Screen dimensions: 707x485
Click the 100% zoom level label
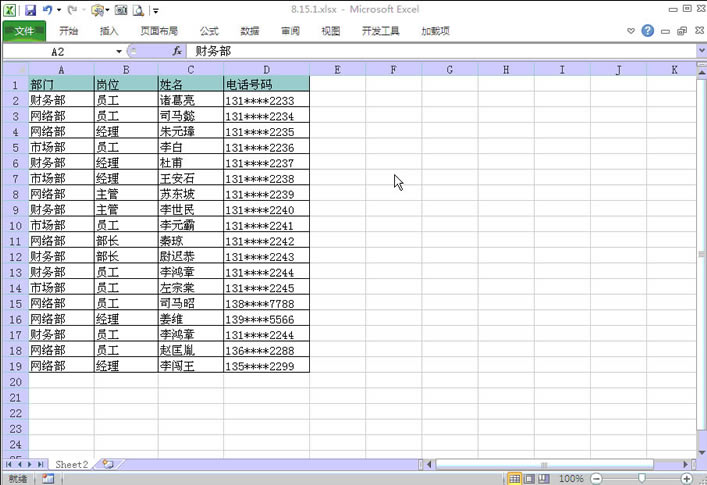[571, 479]
